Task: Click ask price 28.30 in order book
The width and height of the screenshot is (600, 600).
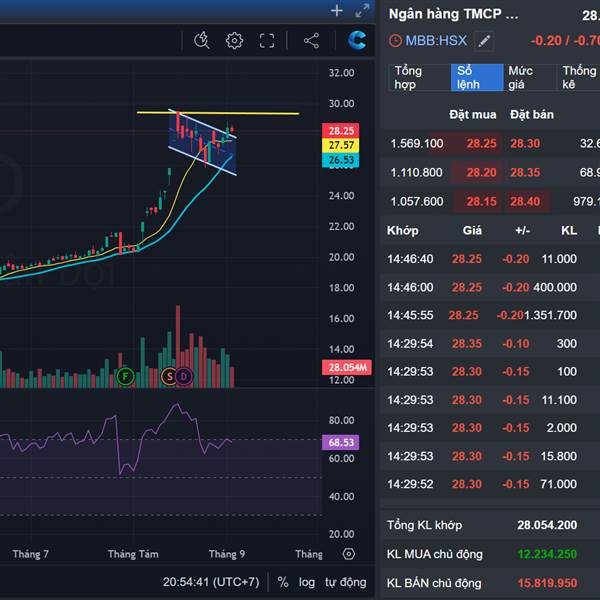Action: click(x=525, y=143)
